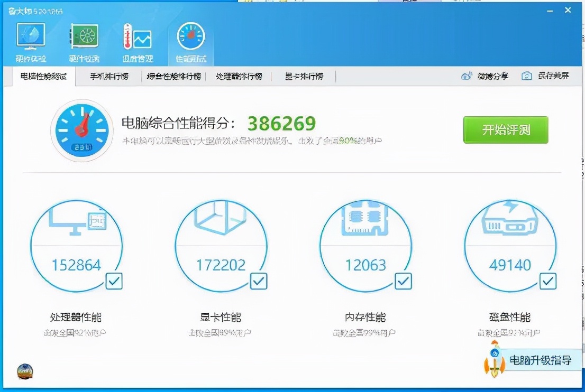Toggle the checkmark under 显卡性能 circle
The width and height of the screenshot is (585, 392).
(x=258, y=282)
